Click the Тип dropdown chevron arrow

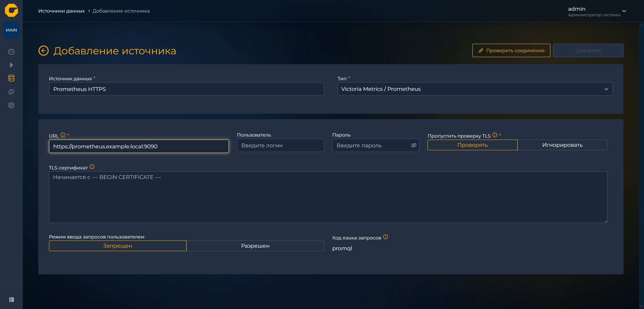606,89
